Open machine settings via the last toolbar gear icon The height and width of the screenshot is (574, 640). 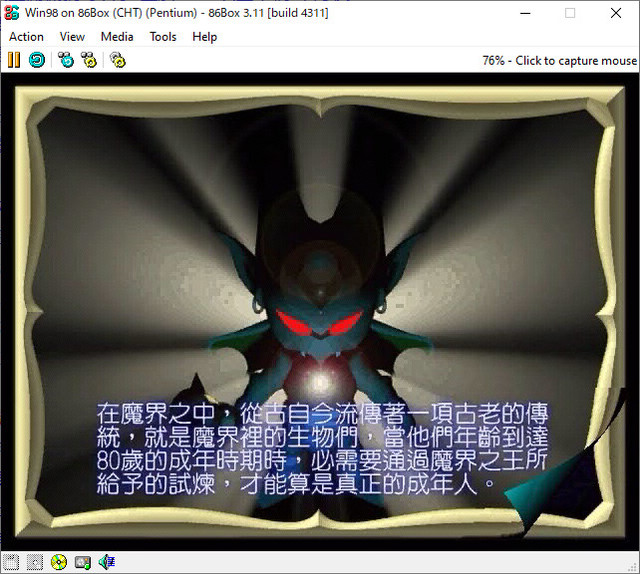coord(118,60)
